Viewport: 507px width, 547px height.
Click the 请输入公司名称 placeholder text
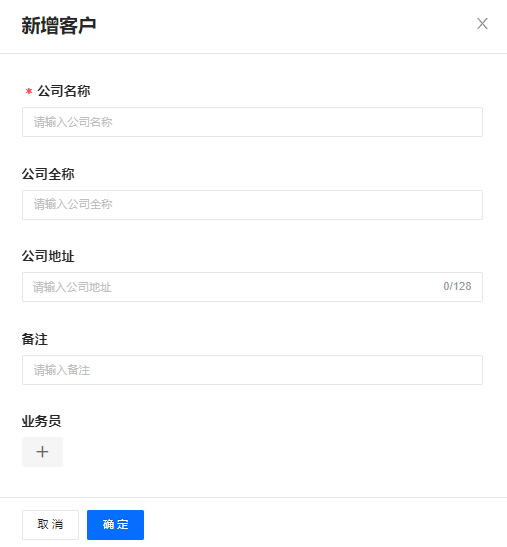point(73,122)
